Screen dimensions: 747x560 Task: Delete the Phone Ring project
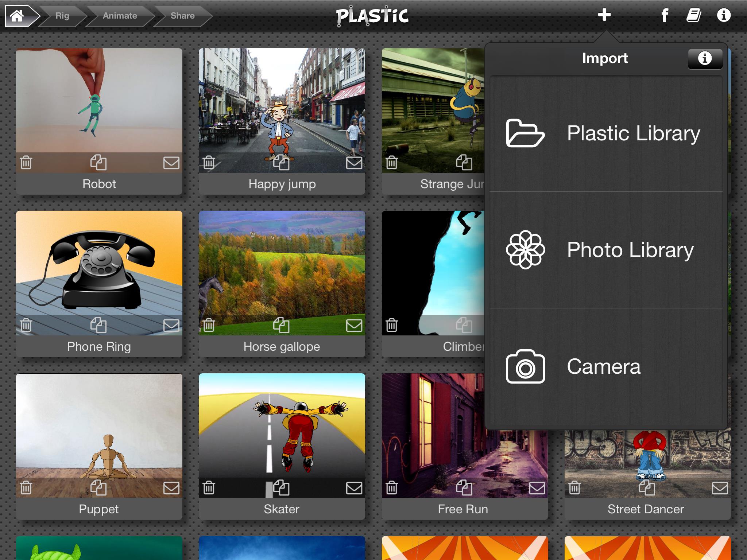[x=26, y=325]
